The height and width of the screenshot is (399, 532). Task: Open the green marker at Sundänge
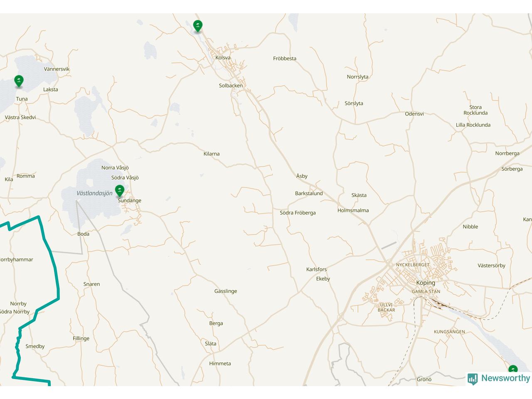pos(120,191)
